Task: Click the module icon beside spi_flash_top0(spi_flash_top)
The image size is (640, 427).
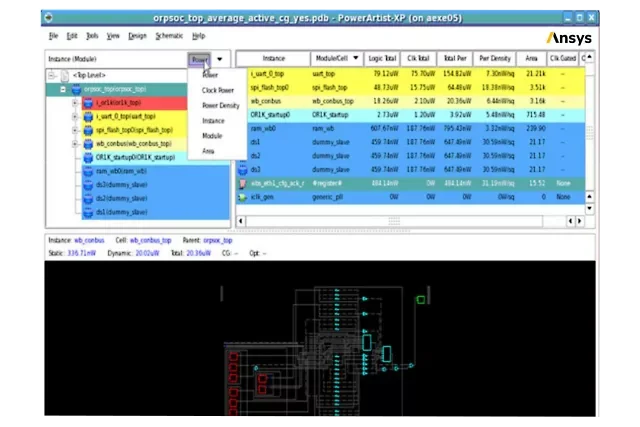Action: coord(88,130)
